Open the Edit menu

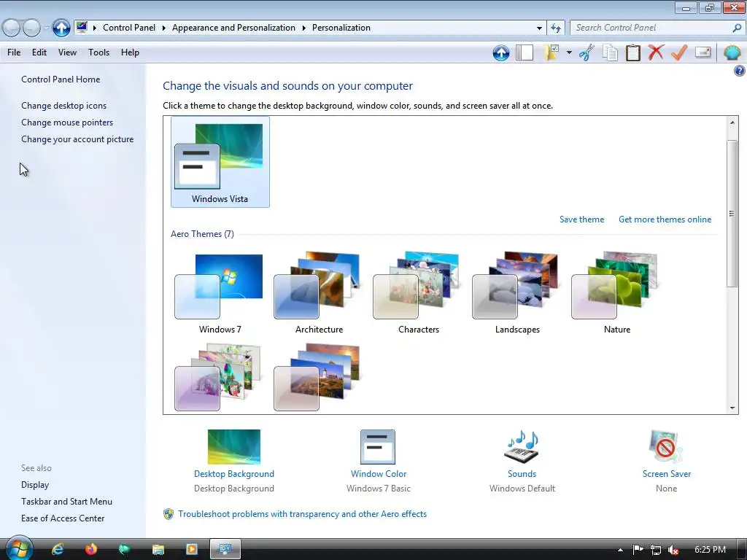pyautogui.click(x=39, y=52)
